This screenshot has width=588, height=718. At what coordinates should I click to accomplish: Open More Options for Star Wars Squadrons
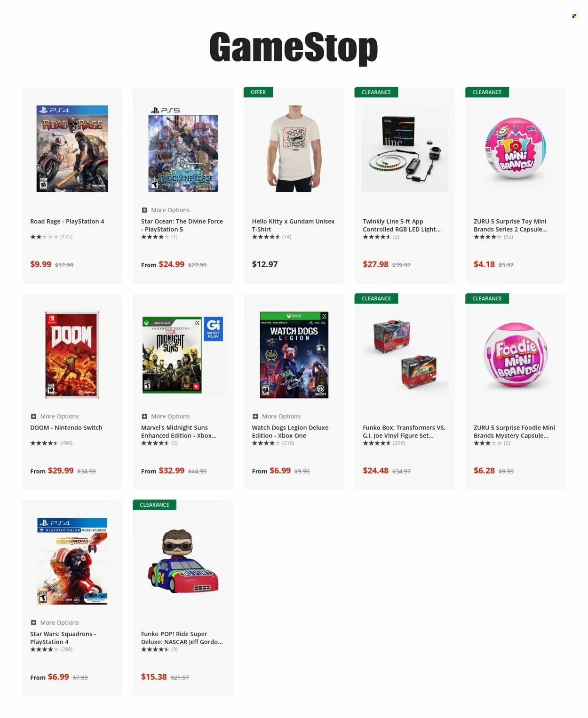(x=55, y=622)
